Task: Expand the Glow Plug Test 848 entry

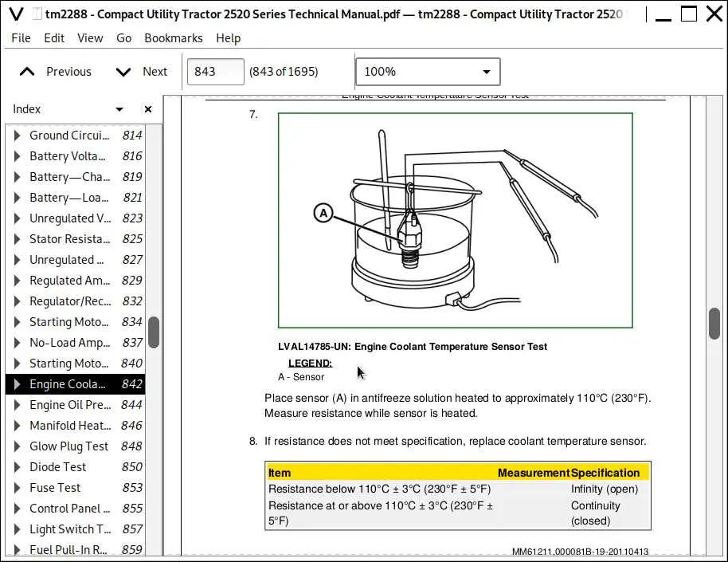Action: (18, 446)
